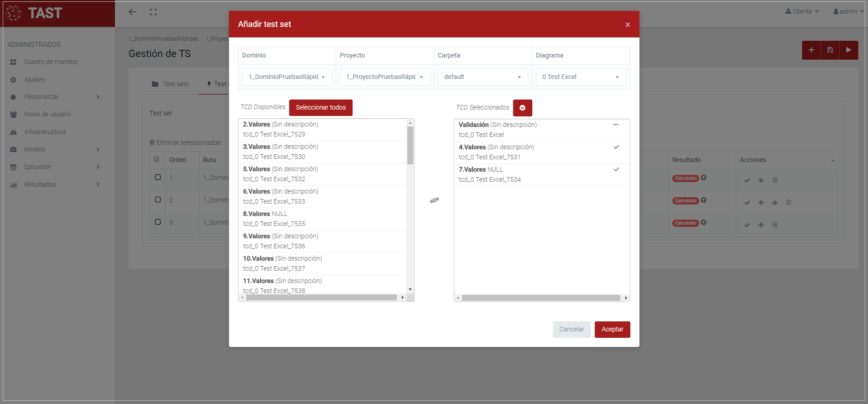Remove Validación using its minus icon

615,125
